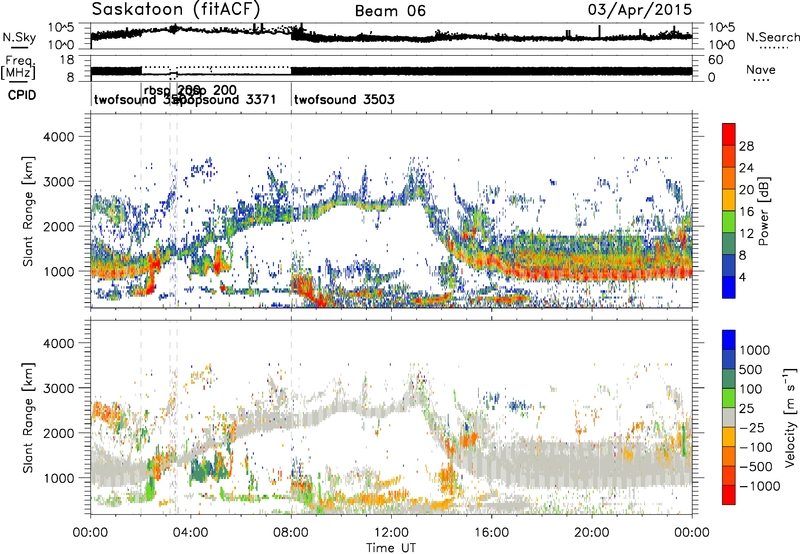The height and width of the screenshot is (554, 800).
Task: Click the "Power [dB]" colorbar title
Action: coord(764,211)
